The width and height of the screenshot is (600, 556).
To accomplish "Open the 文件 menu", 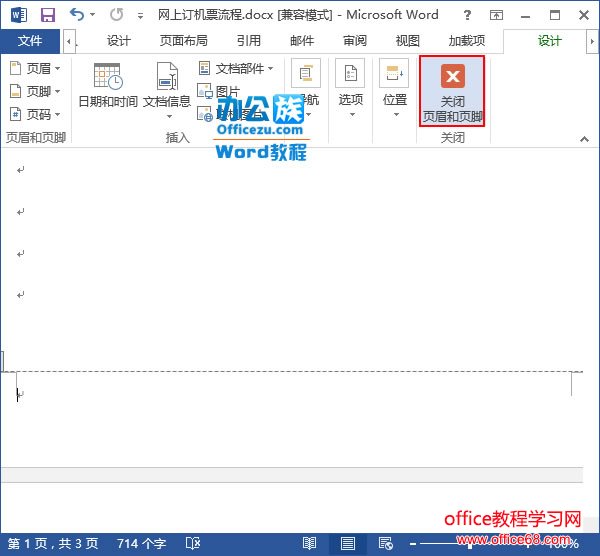I will (30, 41).
